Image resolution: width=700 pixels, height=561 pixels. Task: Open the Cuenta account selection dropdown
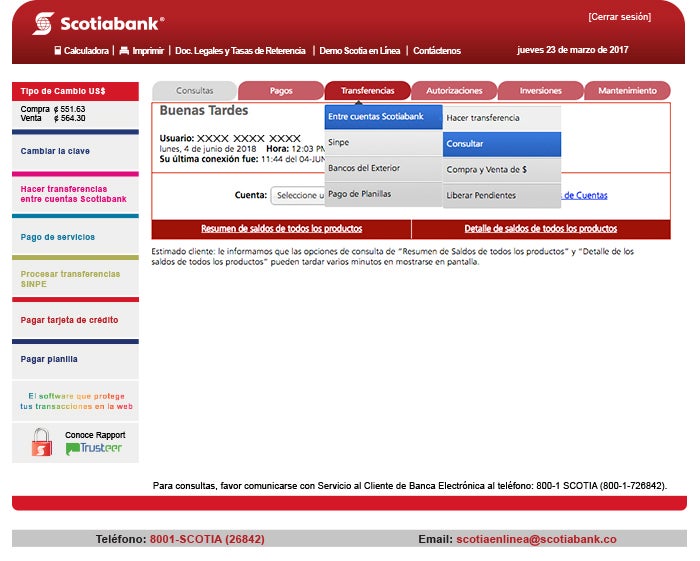297,196
